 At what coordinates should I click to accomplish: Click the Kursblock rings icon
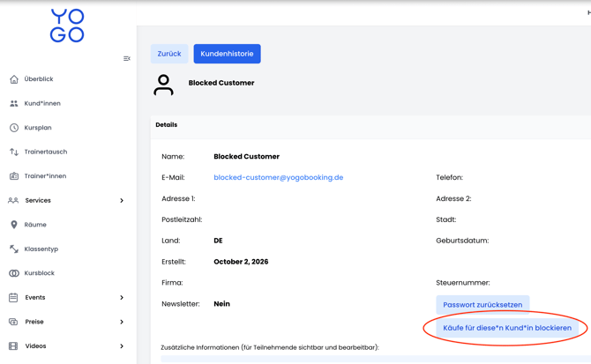tap(14, 273)
